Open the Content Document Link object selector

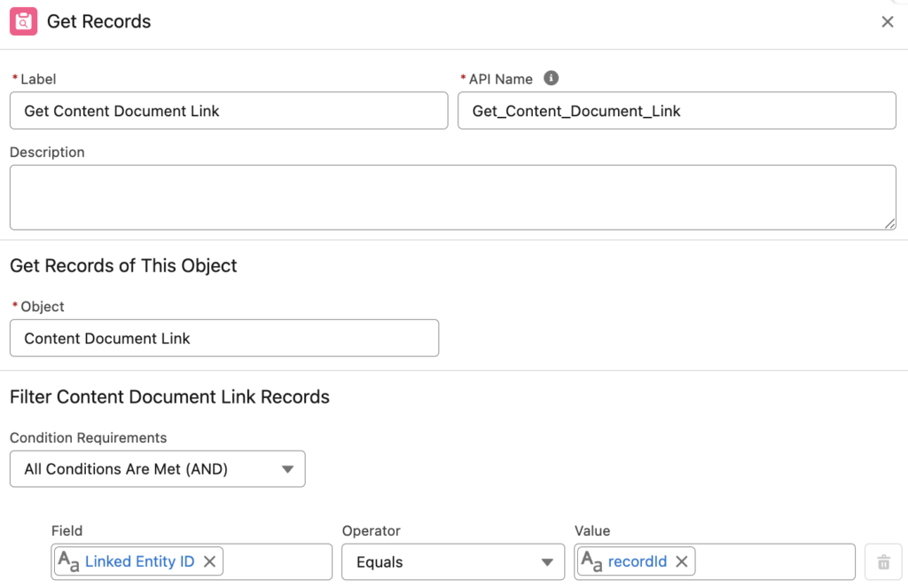tap(224, 338)
